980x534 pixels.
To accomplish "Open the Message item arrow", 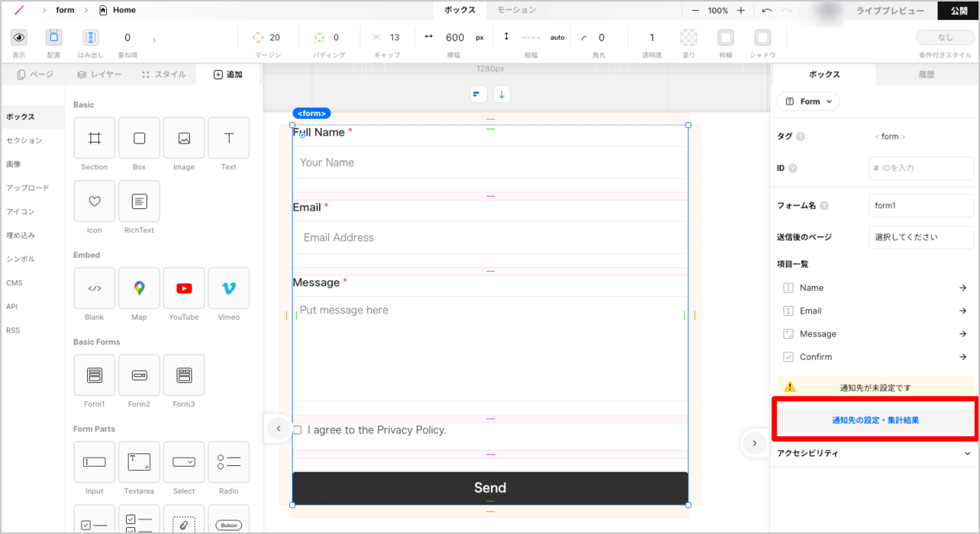I will (962, 333).
